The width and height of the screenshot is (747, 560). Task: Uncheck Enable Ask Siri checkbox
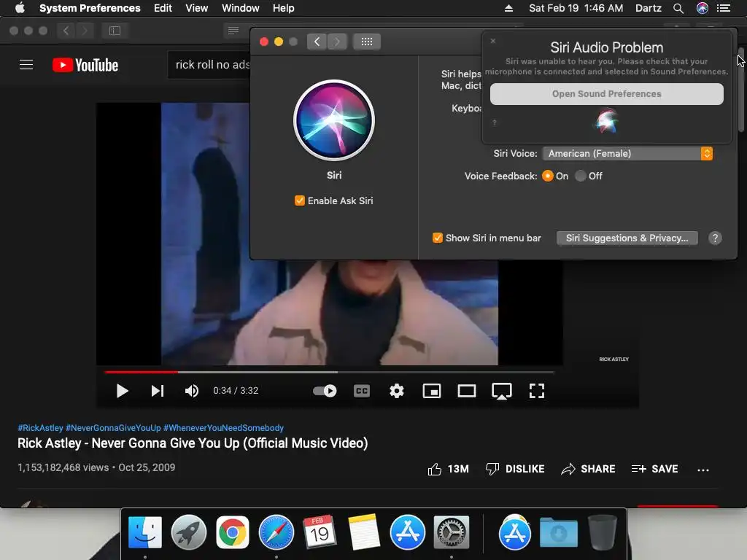click(300, 201)
